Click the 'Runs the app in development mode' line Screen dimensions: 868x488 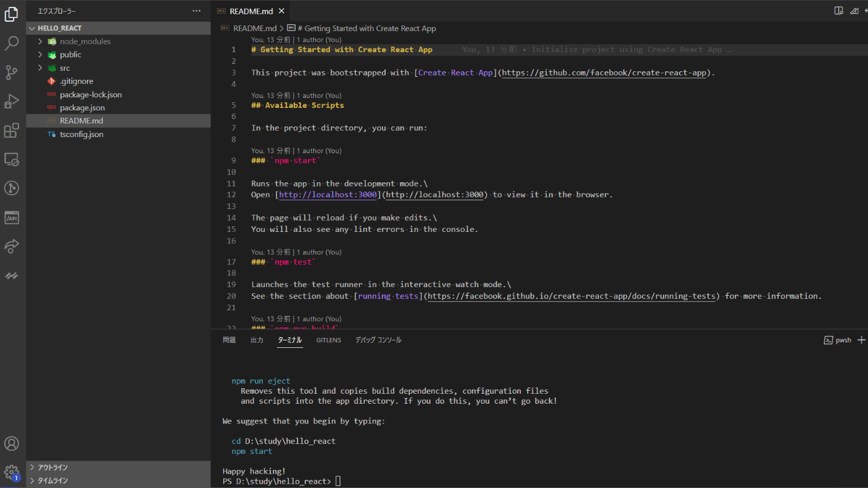(x=339, y=184)
